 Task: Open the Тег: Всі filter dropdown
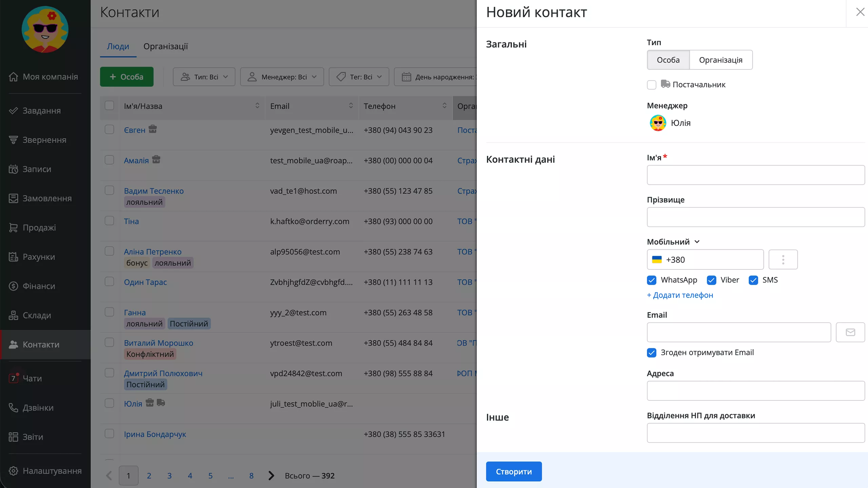pos(359,77)
